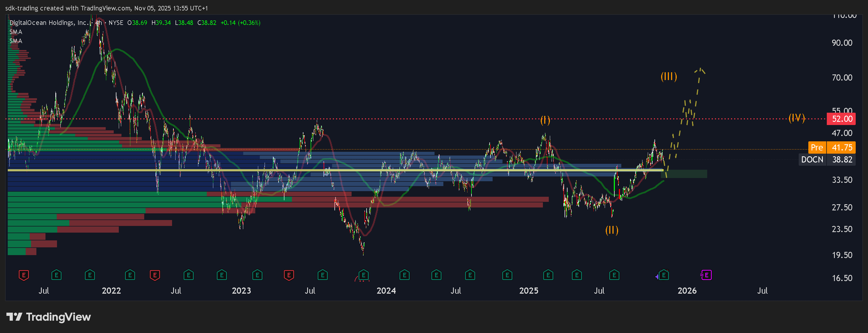This screenshot has width=868, height=333.
Task: Open the green earnings marker just after Jul 2023
Action: click(x=322, y=275)
